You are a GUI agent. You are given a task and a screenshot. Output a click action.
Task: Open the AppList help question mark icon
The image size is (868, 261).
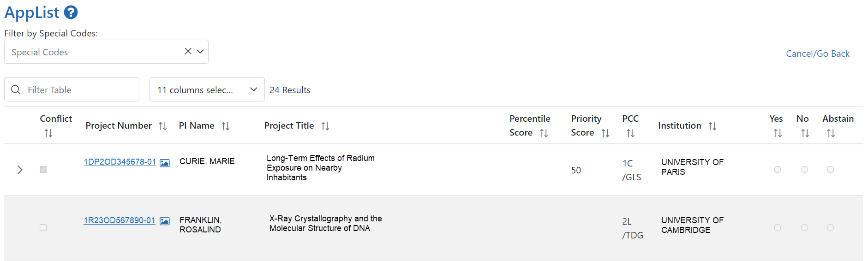click(71, 12)
